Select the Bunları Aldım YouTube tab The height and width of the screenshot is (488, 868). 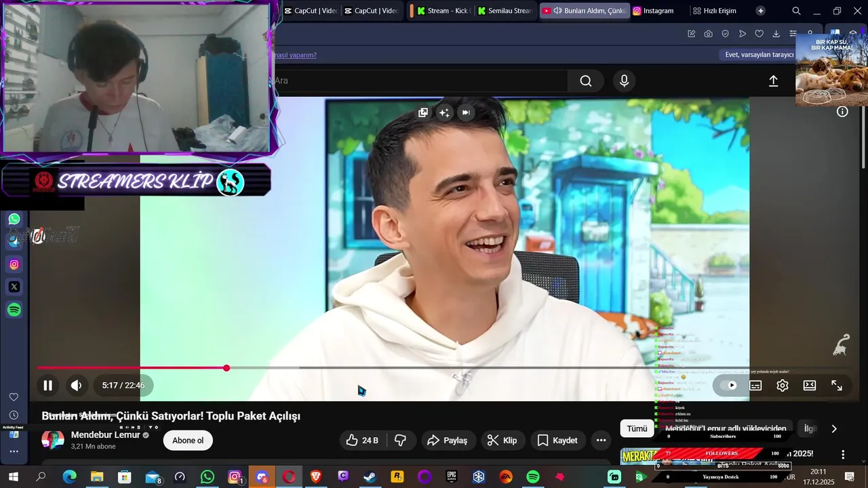click(585, 11)
